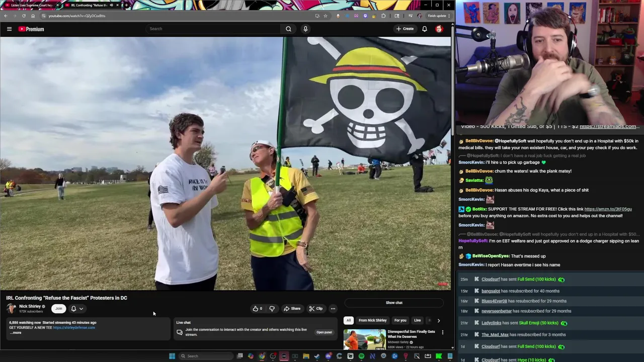Open more actions three-dot menu

coord(333,309)
